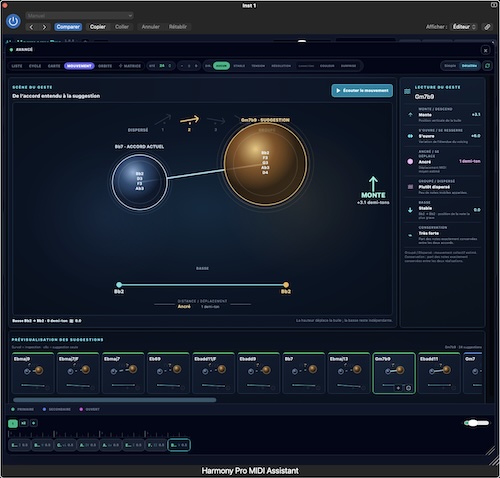Click the link chain icon
The image size is (500, 478).
(487, 27)
